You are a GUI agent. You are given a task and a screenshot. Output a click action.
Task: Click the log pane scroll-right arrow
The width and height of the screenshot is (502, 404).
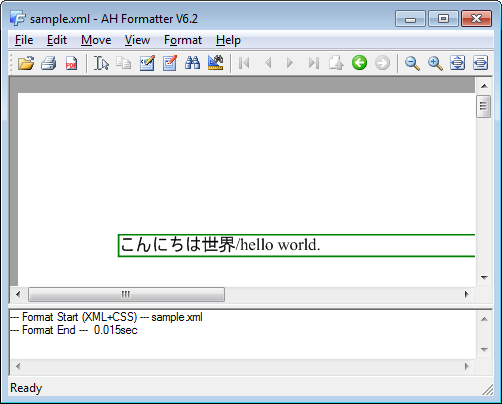point(467,366)
